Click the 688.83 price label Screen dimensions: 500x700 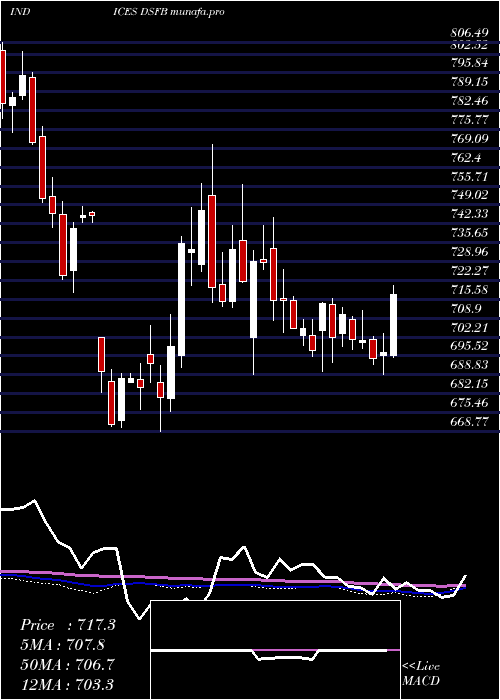click(x=469, y=365)
